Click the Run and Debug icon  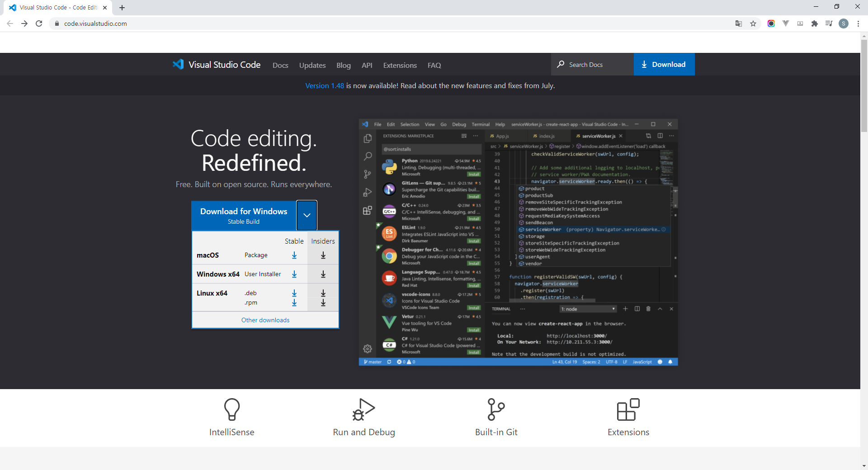coord(364,409)
